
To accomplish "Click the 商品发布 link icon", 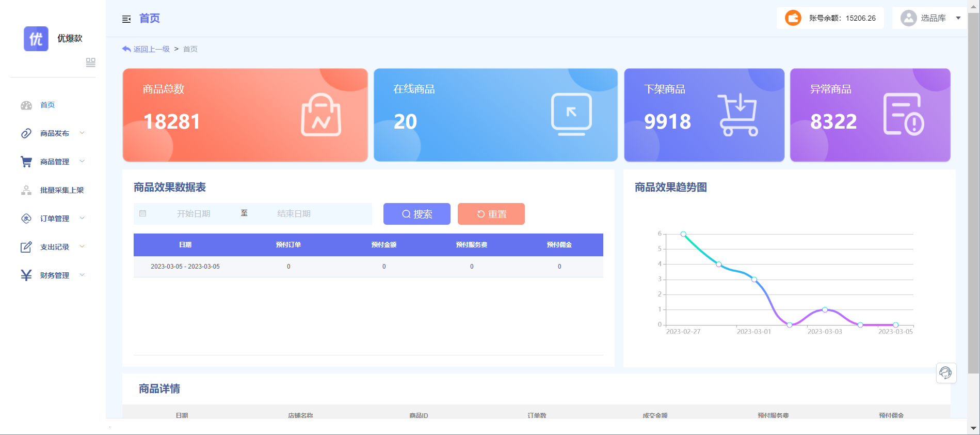I will click(x=26, y=133).
